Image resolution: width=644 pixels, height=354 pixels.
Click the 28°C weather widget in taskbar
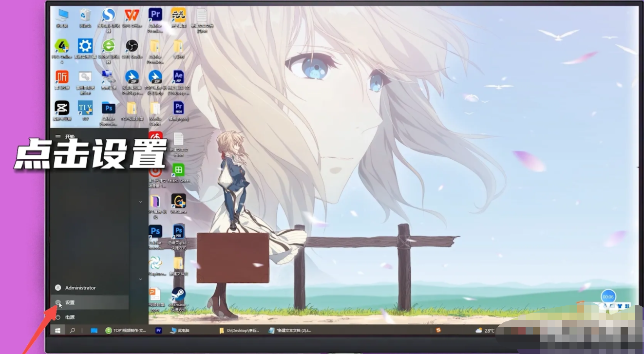click(x=485, y=330)
